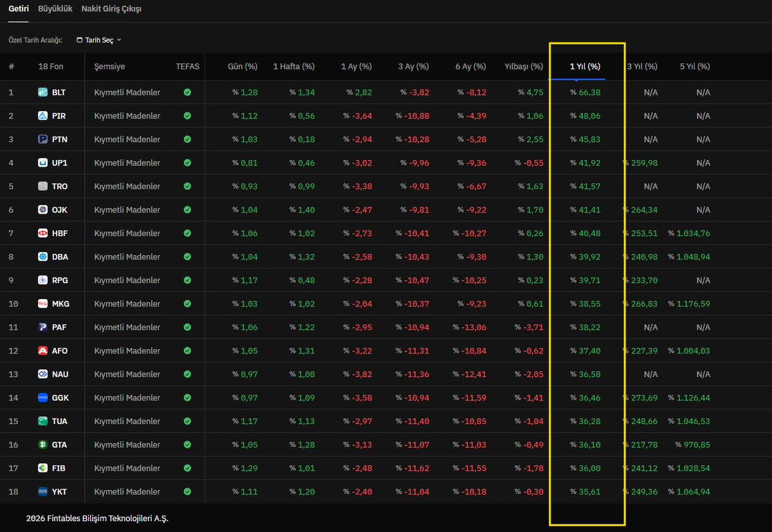772x532 pixels.
Task: Click the GGK fund logo icon
Action: [42, 398]
